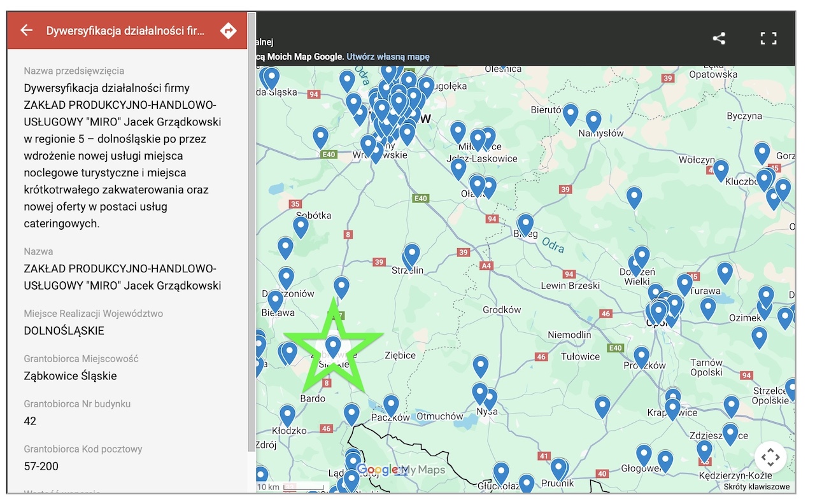Click the Tułowice label on the map
The width and height of the screenshot is (815, 504).
coord(580,356)
